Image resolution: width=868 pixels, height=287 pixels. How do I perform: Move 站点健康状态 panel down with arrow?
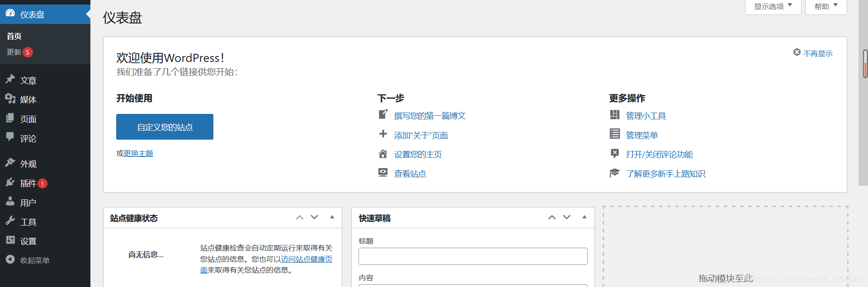pyautogui.click(x=314, y=217)
